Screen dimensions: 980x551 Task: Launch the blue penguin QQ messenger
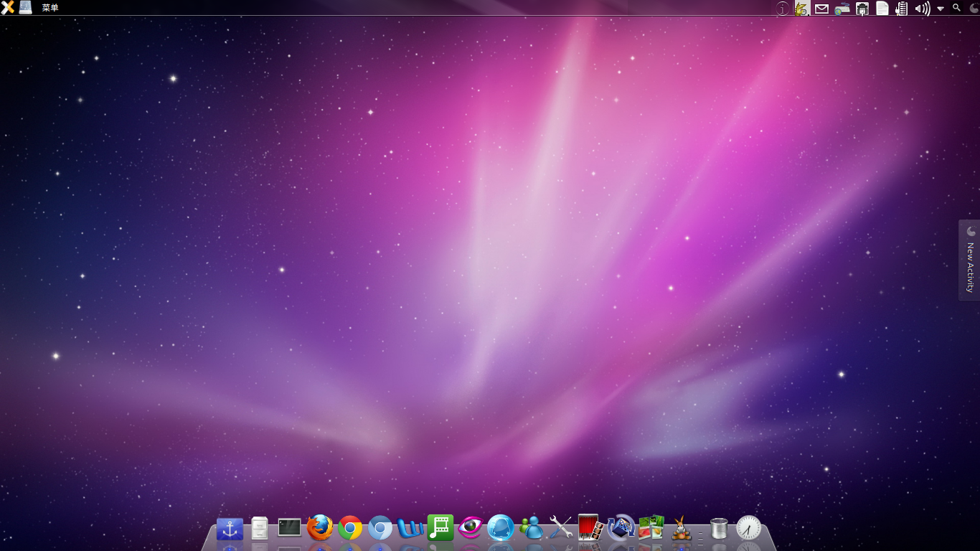click(501, 528)
